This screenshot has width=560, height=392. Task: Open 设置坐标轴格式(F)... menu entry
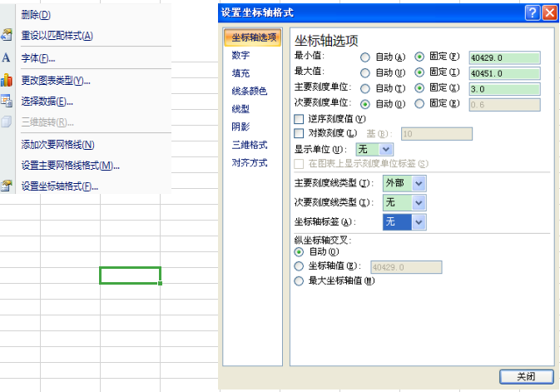click(x=60, y=186)
